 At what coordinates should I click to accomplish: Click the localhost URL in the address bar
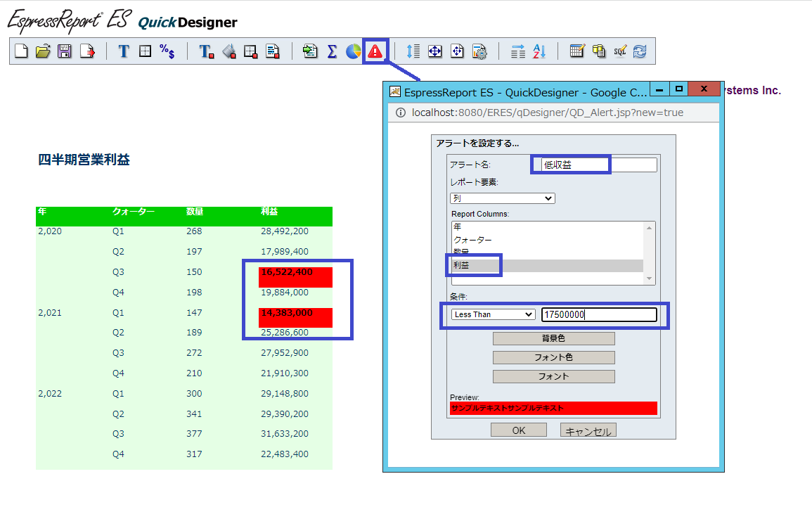coord(548,113)
